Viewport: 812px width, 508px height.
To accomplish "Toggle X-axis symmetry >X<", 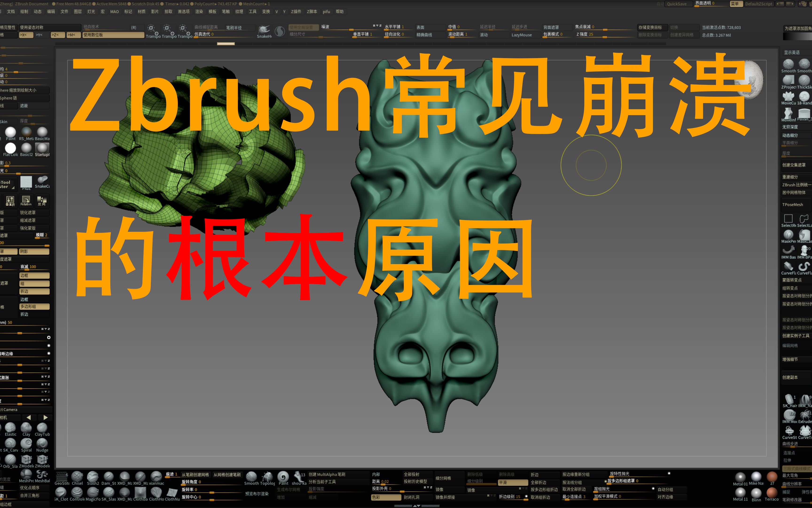I will [27, 35].
